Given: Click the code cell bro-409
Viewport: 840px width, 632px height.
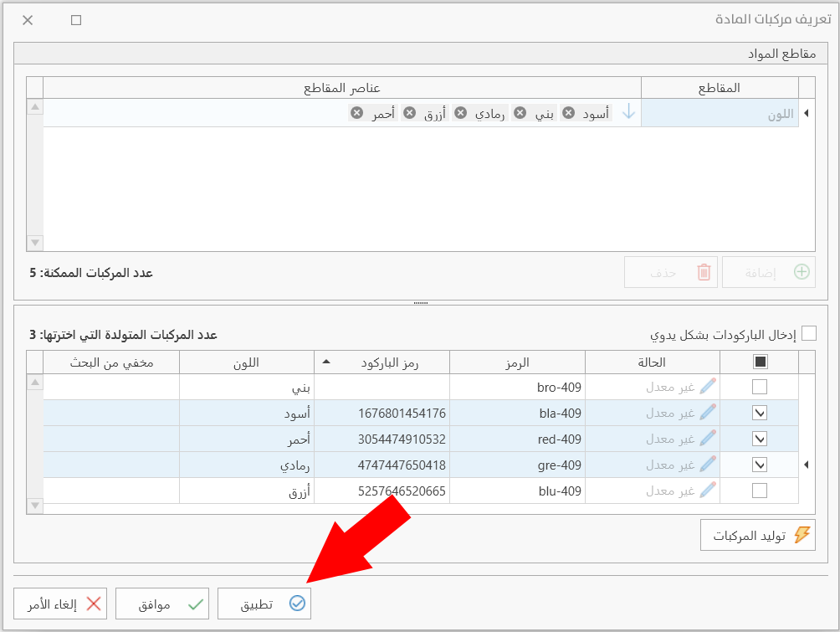Looking at the screenshot, I should [517, 387].
